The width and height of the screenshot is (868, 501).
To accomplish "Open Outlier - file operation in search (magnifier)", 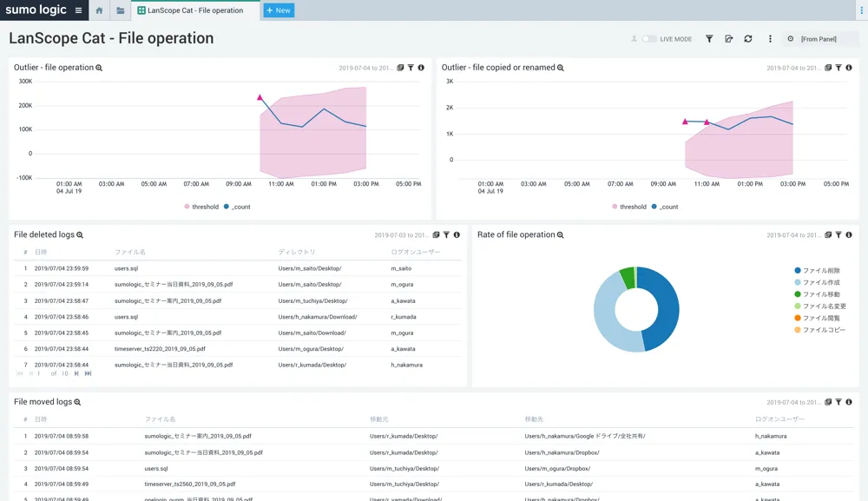I will coord(99,68).
